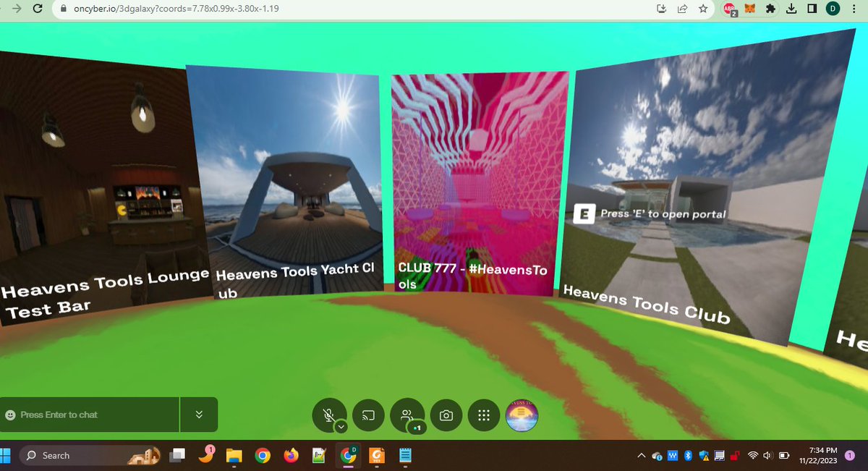The width and height of the screenshot is (868, 471).
Task: Open the volume speaker control
Action: tap(769, 456)
